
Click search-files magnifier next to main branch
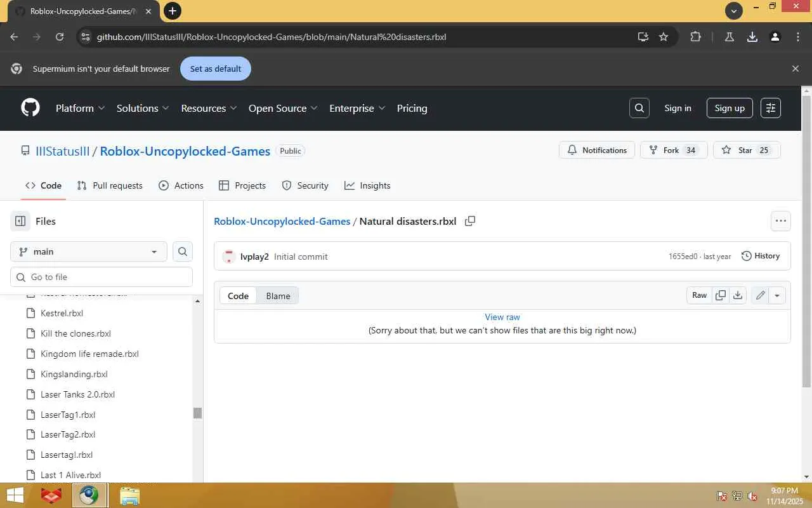183,251
